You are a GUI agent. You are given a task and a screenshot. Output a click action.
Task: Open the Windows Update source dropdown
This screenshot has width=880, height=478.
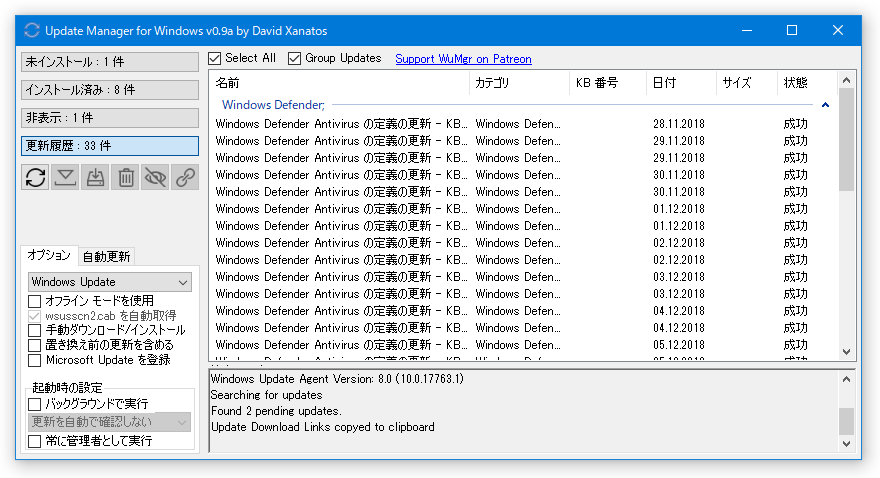click(109, 282)
